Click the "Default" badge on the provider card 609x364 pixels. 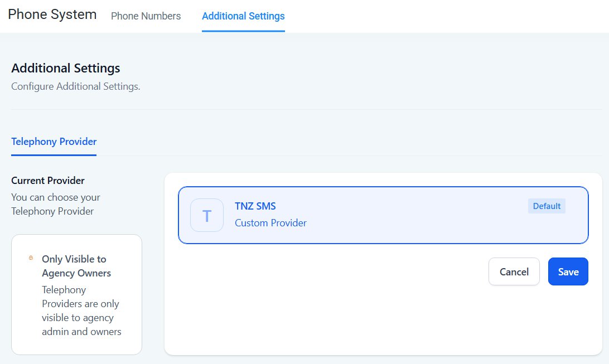coord(547,206)
